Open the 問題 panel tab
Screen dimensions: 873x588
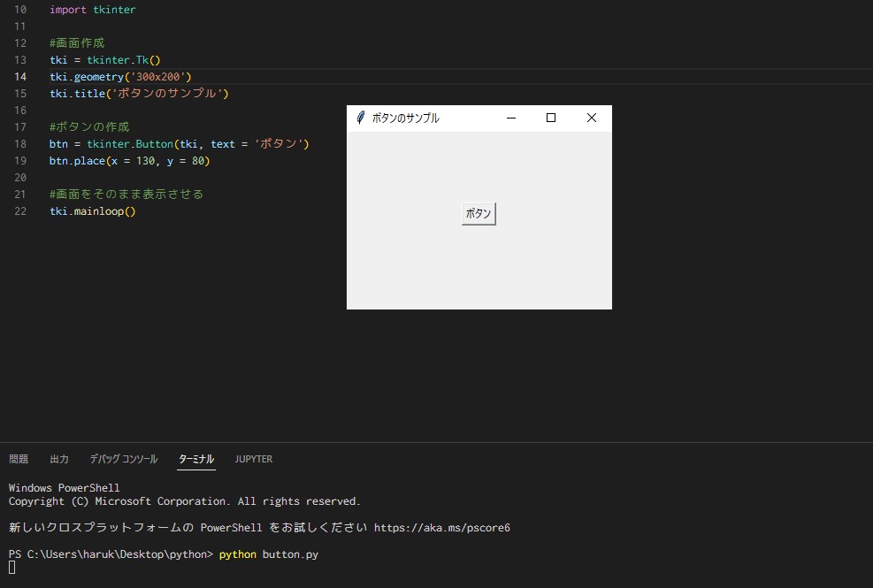19,459
